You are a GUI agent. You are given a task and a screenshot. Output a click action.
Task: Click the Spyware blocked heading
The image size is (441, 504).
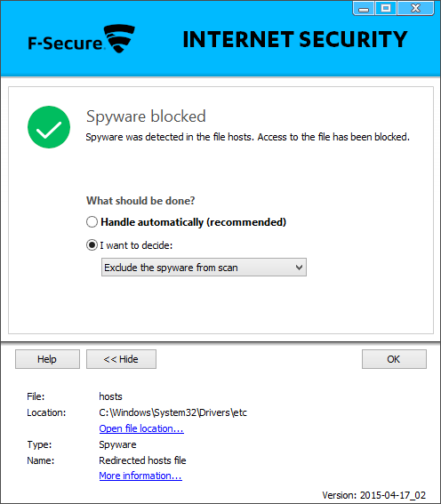146,116
